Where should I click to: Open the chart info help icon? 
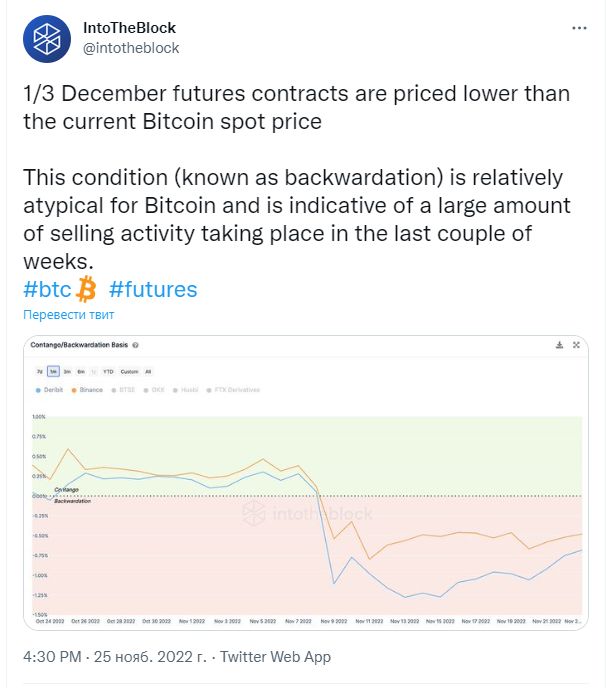click(x=135, y=345)
